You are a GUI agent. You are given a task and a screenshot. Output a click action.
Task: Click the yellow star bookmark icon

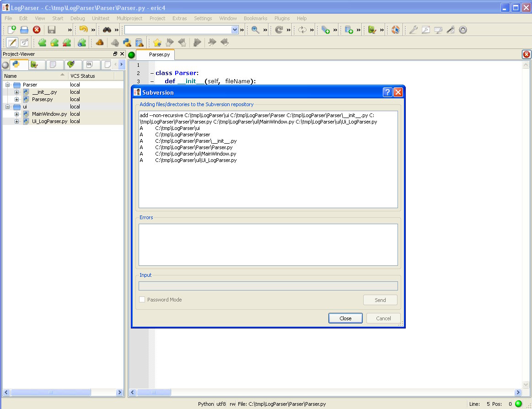pyautogui.click(x=157, y=43)
